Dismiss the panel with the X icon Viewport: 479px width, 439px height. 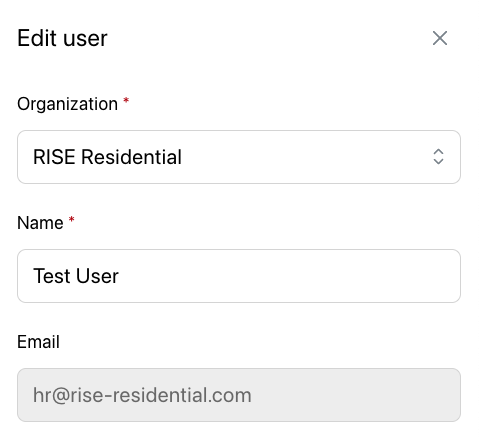coord(440,38)
